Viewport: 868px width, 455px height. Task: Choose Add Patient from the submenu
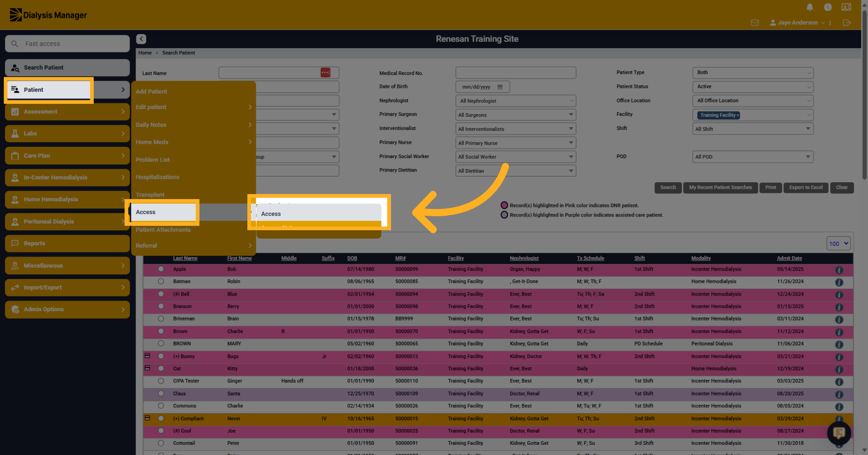tap(151, 92)
